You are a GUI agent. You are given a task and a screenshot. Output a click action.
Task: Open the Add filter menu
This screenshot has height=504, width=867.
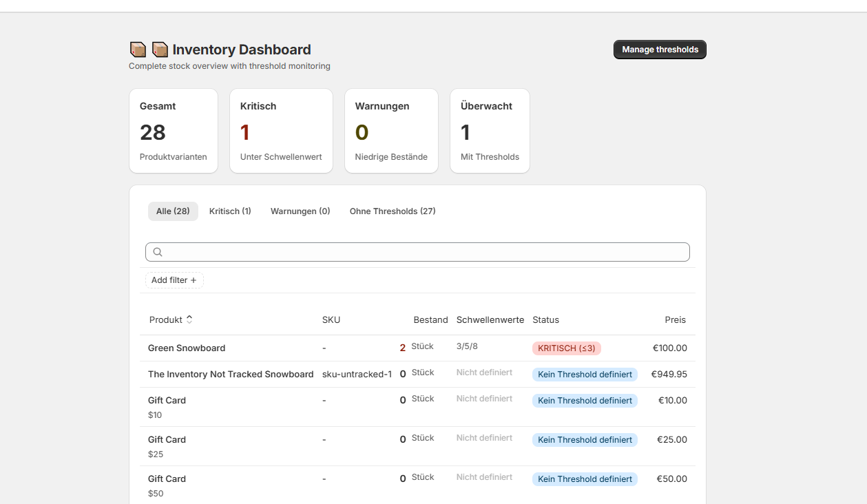174,280
